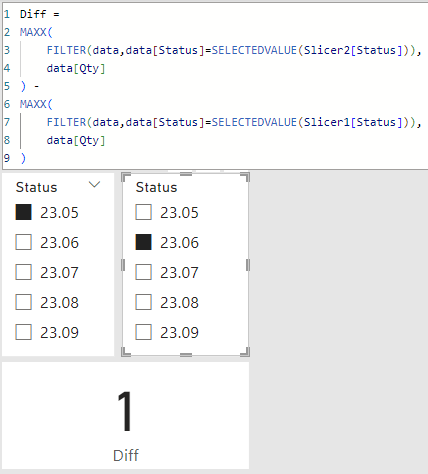Click Slicer1[Status] in formula line 7
Screen dimensions: 428x474
(x=353, y=122)
